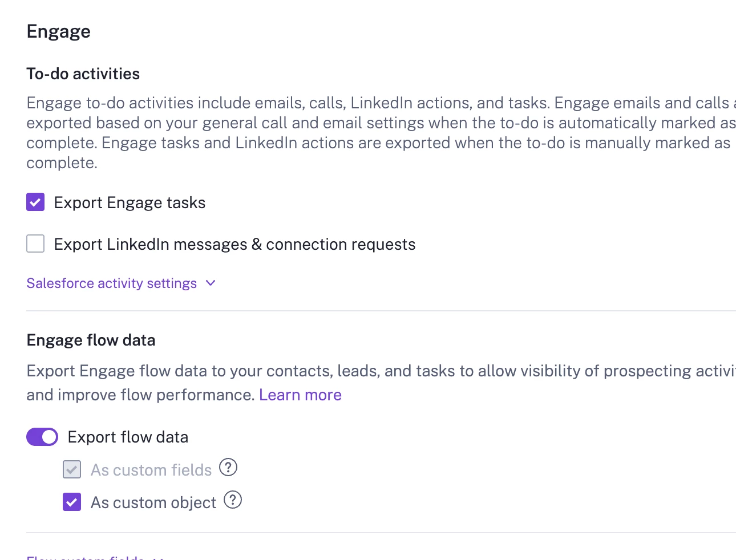This screenshot has height=560, width=736.
Task: Click the To-do activities subheading
Action: click(x=83, y=74)
